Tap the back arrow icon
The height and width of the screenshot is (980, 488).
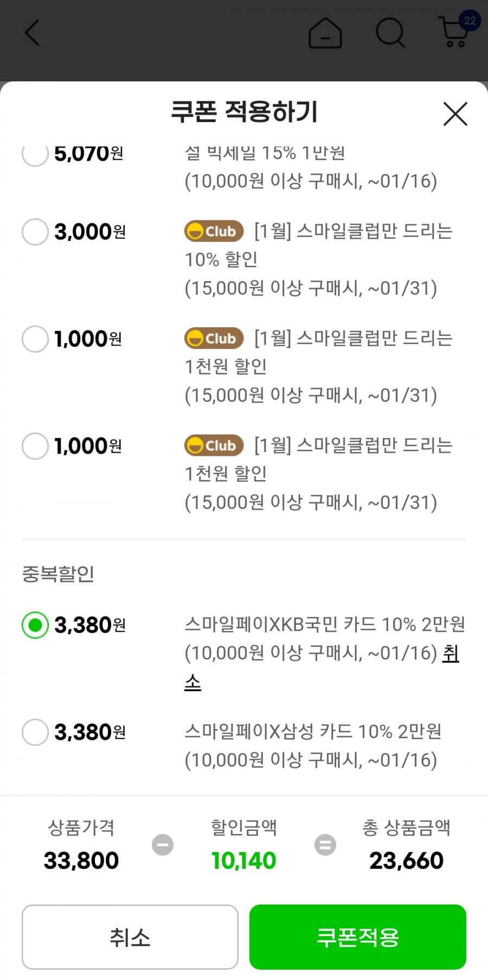[x=33, y=33]
